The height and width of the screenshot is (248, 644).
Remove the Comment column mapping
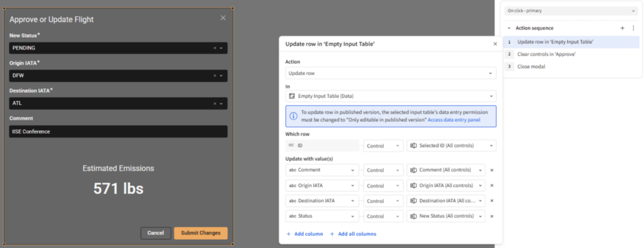[x=492, y=170]
